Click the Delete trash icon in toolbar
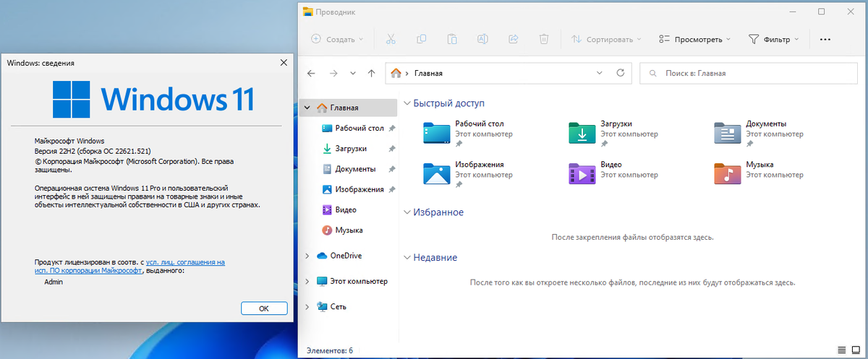Screen dimensions: 868x359 pos(544,39)
